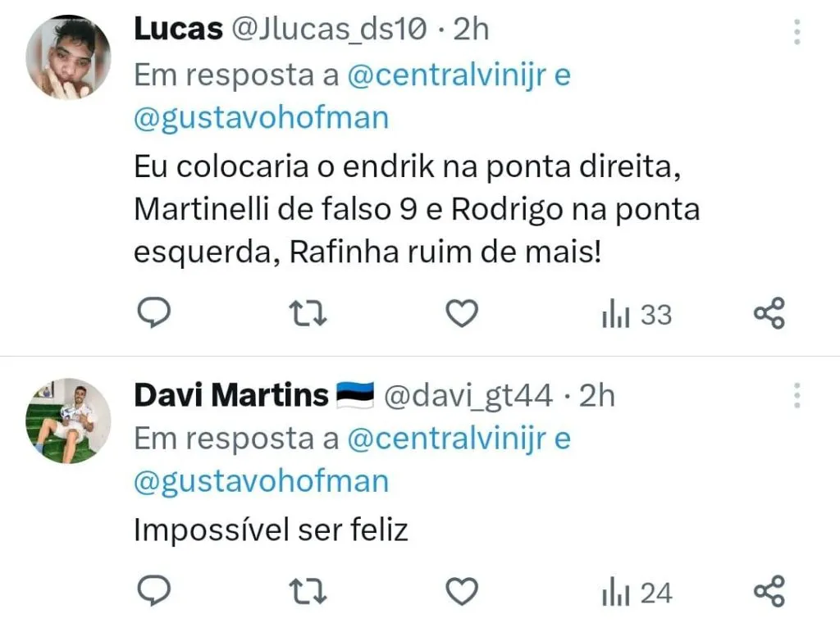Reply to Lucas's tweet via comment icon
This screenshot has width=840, height=623.
153,312
